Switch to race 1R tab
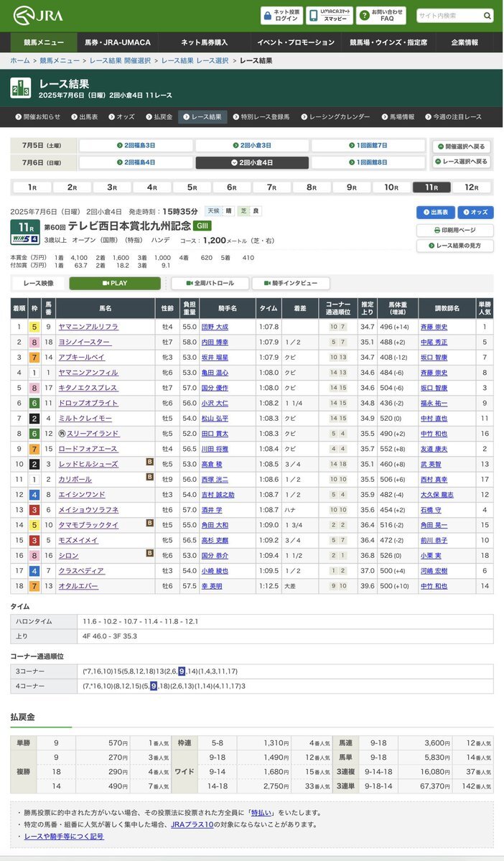Viewport: 504px width, 861px height. [32, 187]
